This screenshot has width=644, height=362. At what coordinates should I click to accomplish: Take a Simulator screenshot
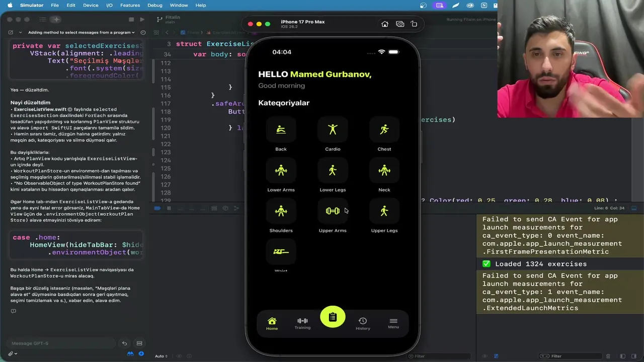[400, 24]
